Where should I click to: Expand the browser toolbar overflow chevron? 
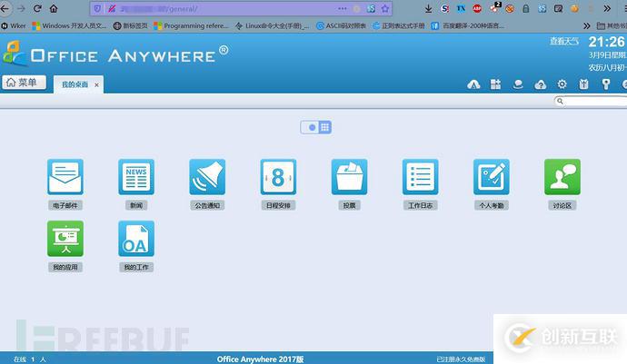607,8
